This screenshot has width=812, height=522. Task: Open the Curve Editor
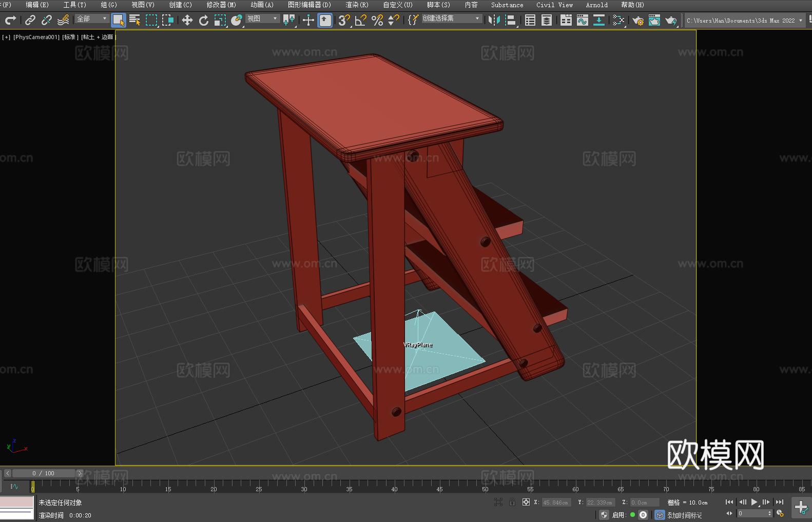tap(583, 20)
